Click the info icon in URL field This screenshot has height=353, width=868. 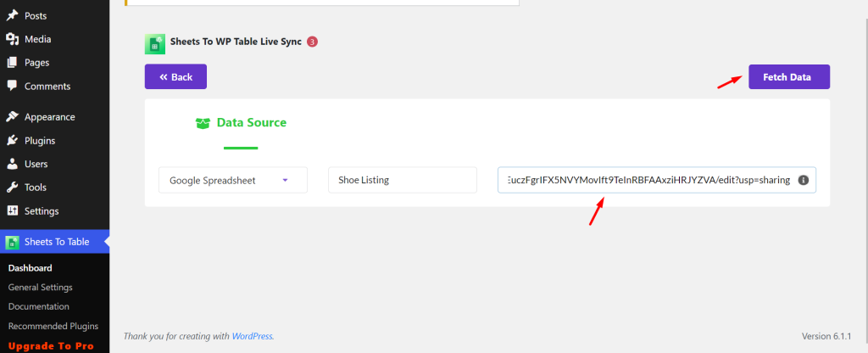click(804, 180)
